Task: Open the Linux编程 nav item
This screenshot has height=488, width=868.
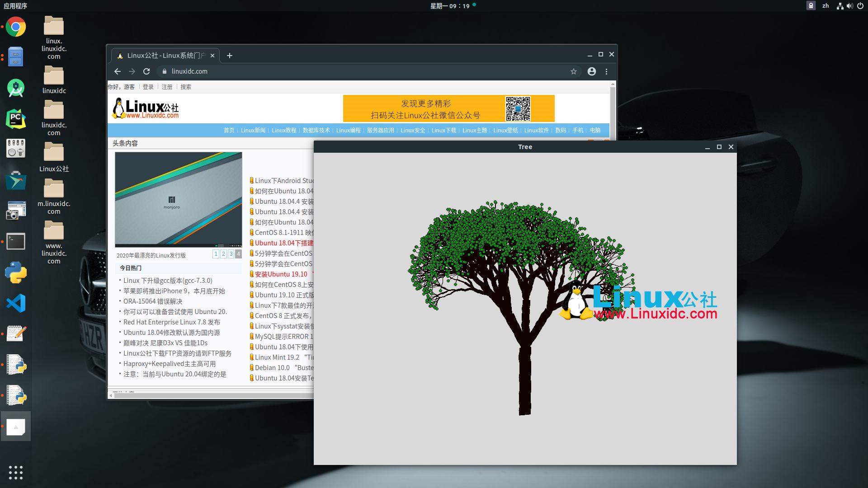Action: pos(349,130)
